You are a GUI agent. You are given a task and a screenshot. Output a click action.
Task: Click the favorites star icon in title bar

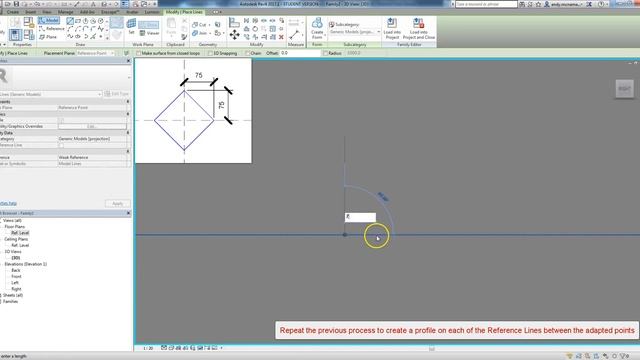point(538,4)
